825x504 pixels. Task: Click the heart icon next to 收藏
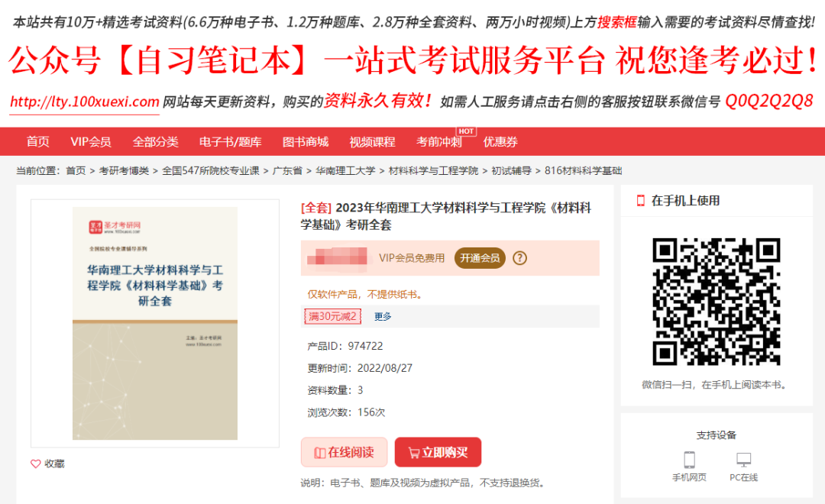click(x=35, y=464)
